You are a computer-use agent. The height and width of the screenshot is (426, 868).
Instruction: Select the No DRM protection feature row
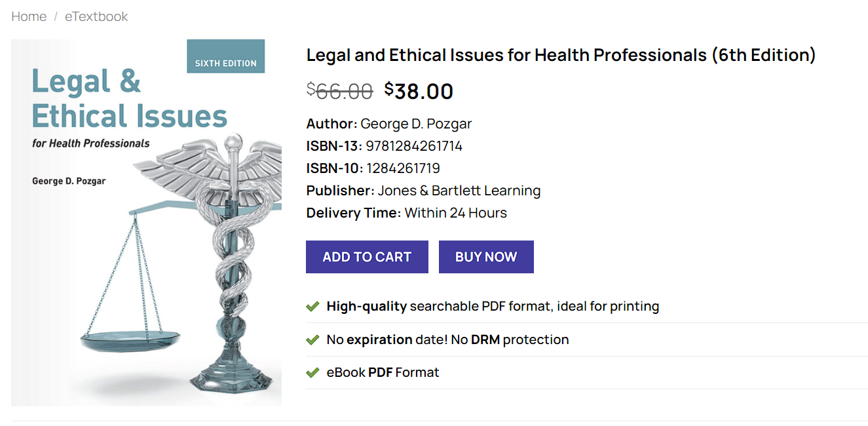tap(447, 339)
